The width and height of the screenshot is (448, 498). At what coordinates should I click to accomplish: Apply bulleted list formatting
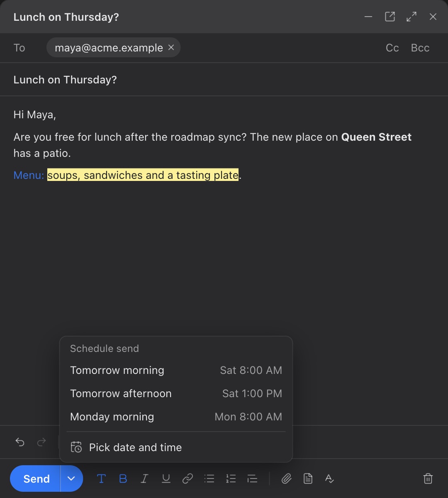tap(209, 479)
